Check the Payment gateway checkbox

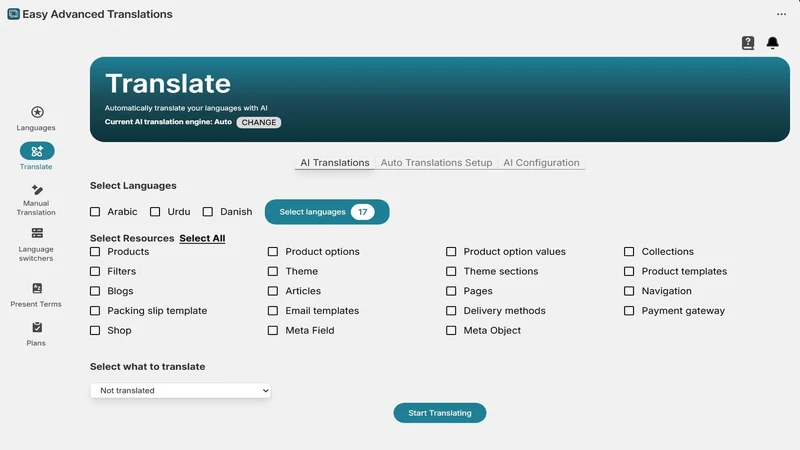pos(629,311)
